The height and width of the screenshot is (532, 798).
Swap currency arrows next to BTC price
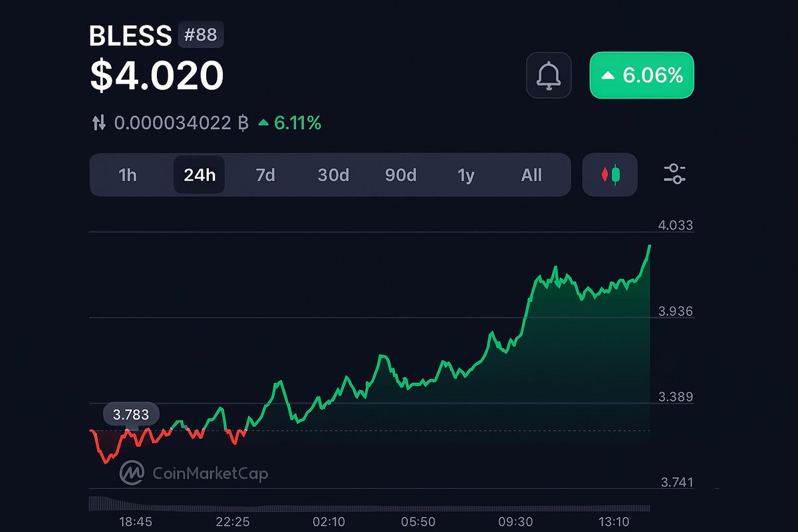click(x=98, y=123)
